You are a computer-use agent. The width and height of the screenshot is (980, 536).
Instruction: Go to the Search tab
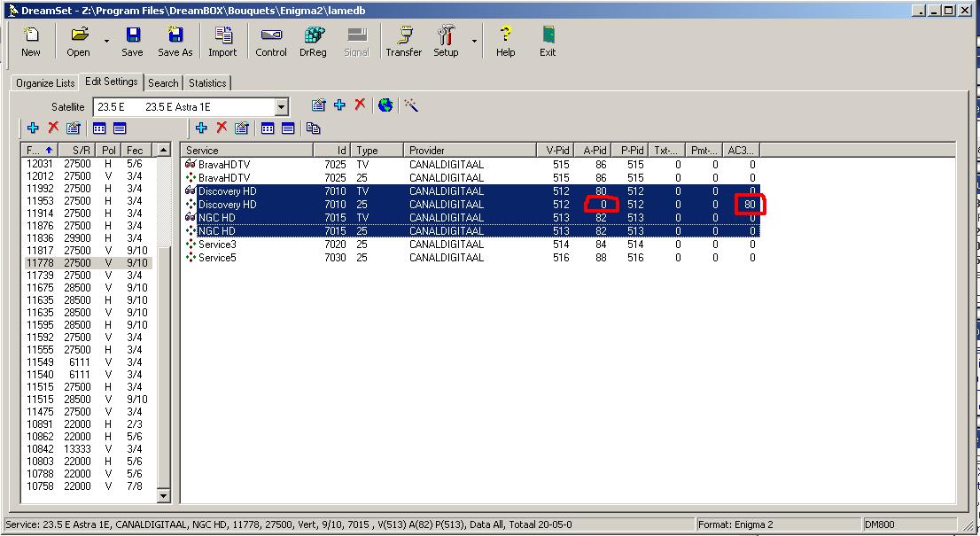(163, 83)
